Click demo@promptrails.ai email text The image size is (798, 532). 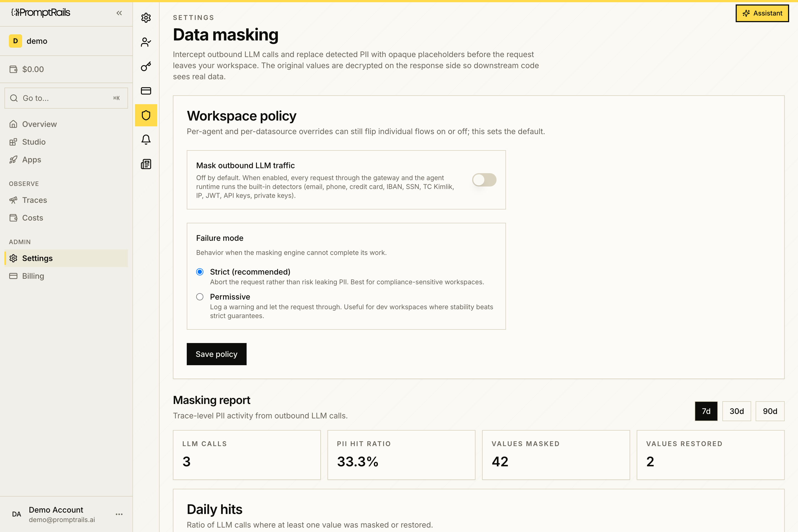click(x=62, y=520)
